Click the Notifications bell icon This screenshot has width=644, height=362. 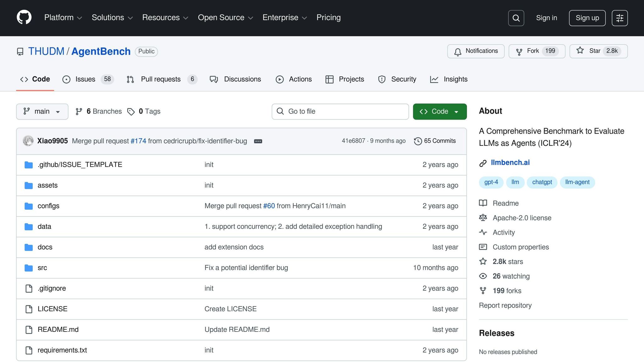(458, 51)
